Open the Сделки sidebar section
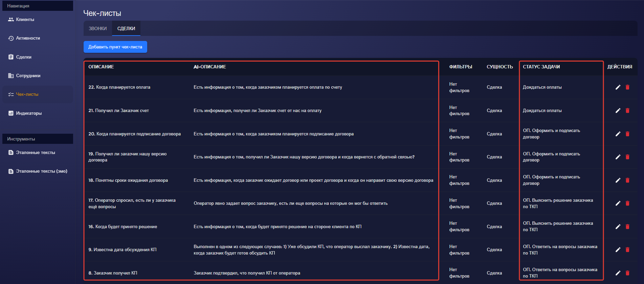The image size is (644, 284). pyautogui.click(x=24, y=57)
